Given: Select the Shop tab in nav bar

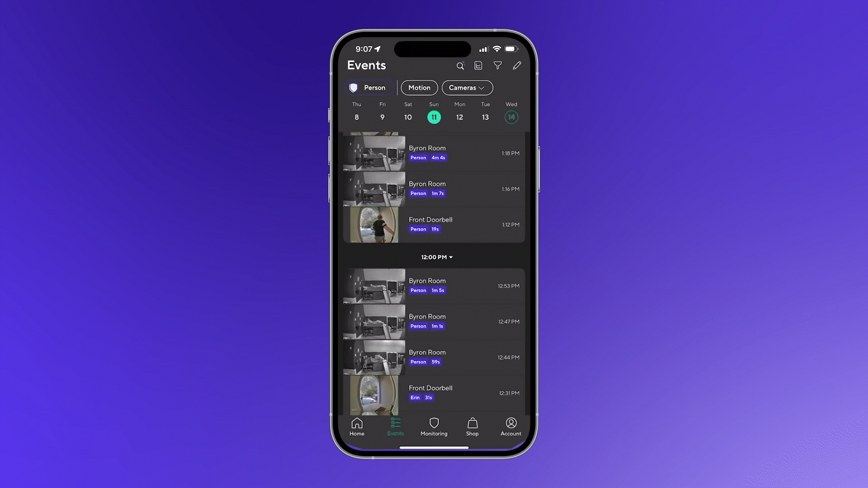Looking at the screenshot, I should 472,426.
